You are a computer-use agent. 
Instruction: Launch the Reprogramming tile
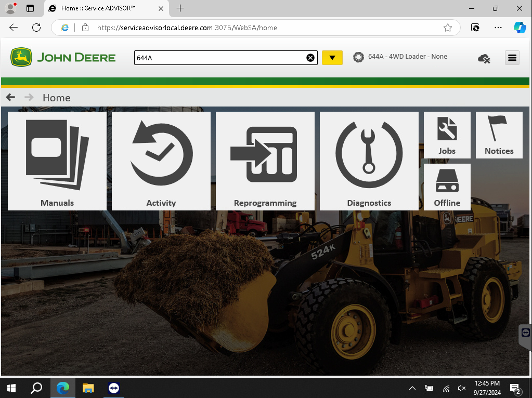click(x=265, y=161)
